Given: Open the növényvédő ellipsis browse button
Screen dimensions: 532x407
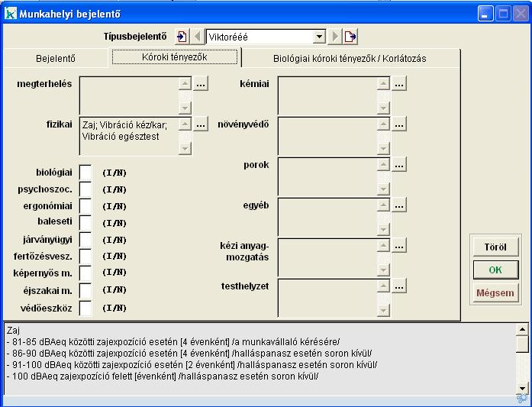Looking at the screenshot, I should click(x=399, y=124).
